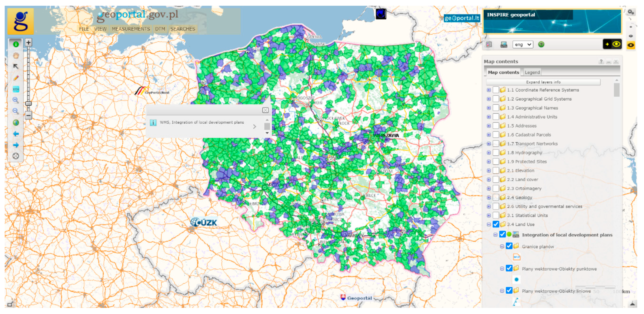Click the plus zoom-in button above slider
644x314 pixels.
[28, 43]
